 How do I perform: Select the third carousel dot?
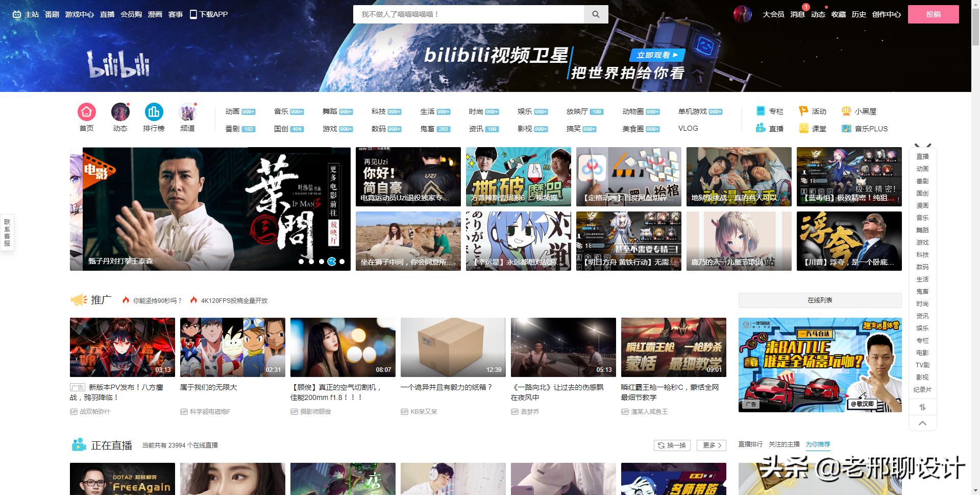(322, 262)
